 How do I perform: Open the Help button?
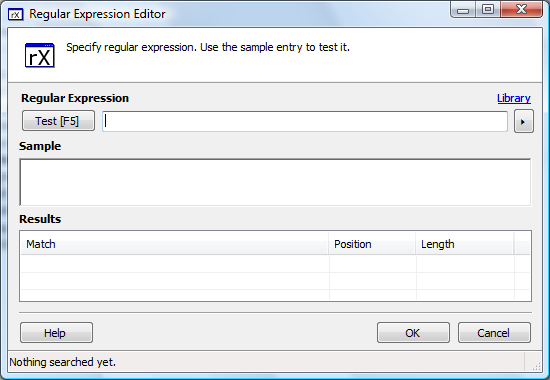(x=56, y=333)
